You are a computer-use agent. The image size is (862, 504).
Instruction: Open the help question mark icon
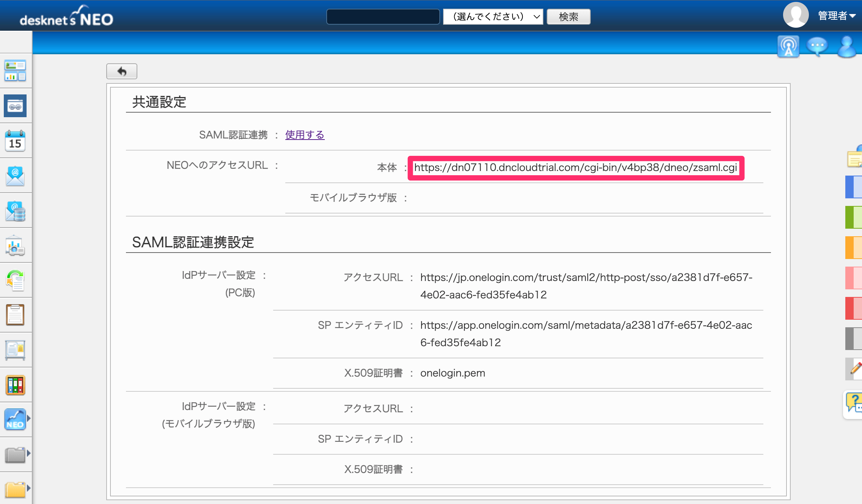(854, 404)
